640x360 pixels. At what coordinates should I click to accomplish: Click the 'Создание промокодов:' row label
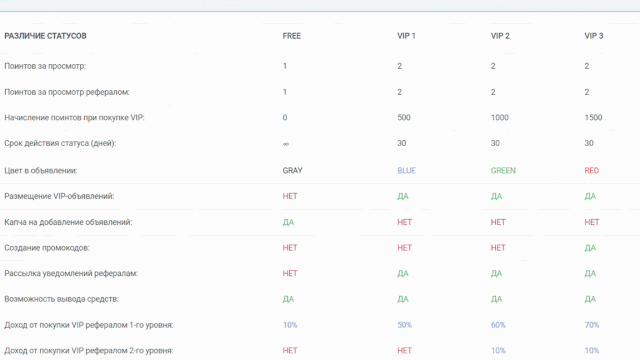point(47,248)
